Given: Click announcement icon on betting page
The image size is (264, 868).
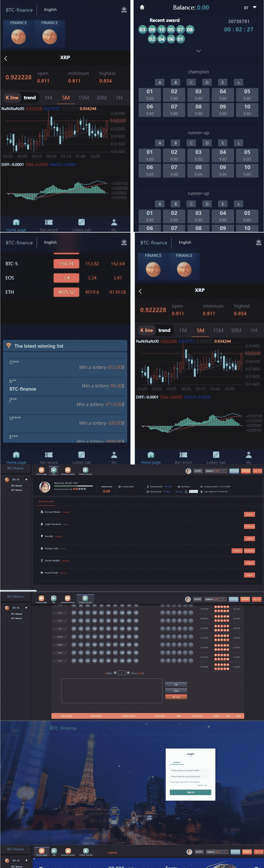Looking at the screenshot, I should [x=67, y=598].
